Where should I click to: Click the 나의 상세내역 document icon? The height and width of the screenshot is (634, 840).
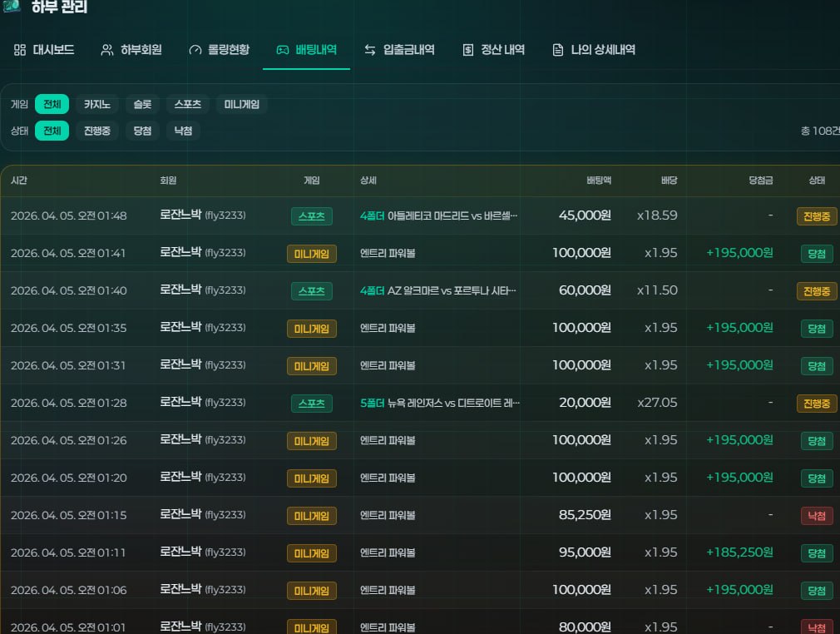pyautogui.click(x=558, y=50)
